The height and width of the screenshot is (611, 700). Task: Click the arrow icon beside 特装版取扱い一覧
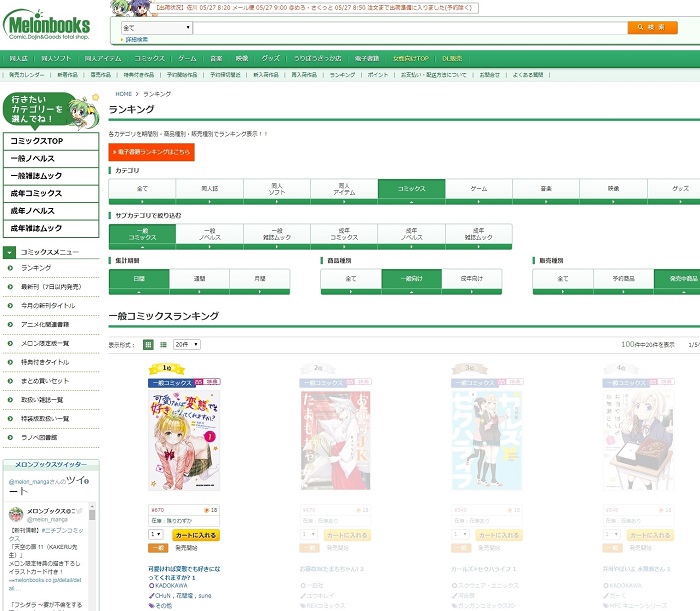point(10,419)
